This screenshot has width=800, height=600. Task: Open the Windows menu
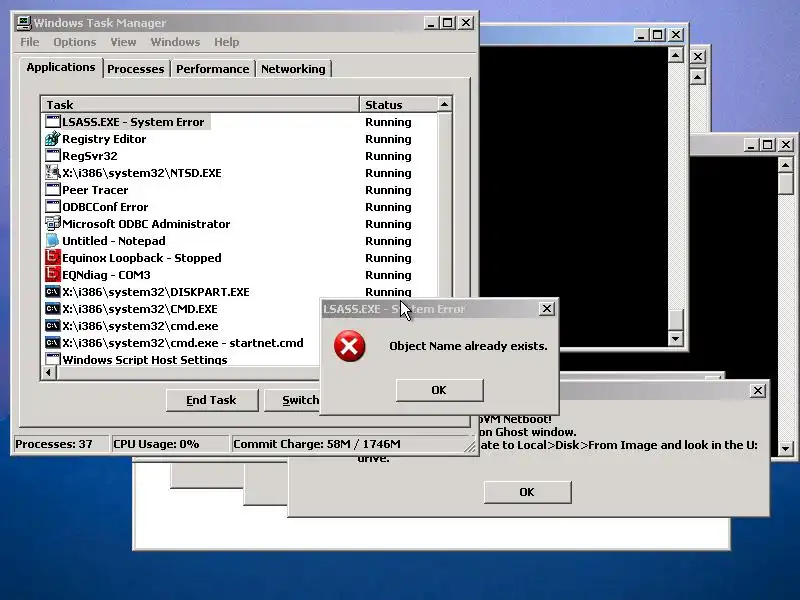point(175,42)
